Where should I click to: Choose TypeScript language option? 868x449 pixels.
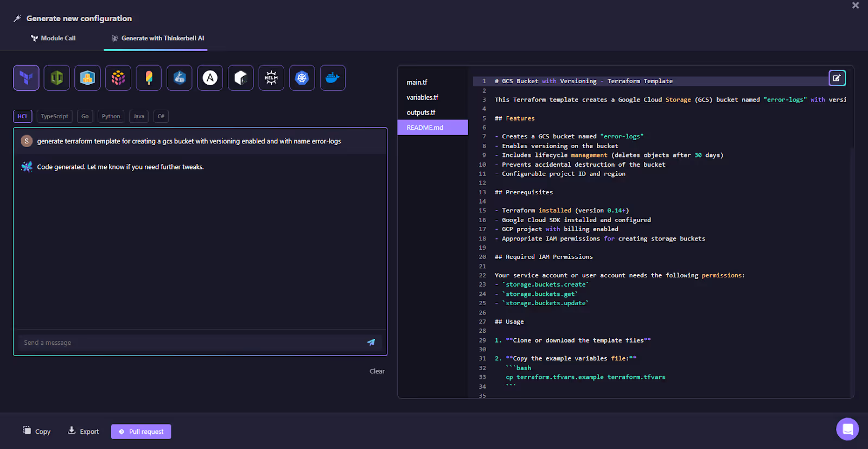[x=55, y=116]
